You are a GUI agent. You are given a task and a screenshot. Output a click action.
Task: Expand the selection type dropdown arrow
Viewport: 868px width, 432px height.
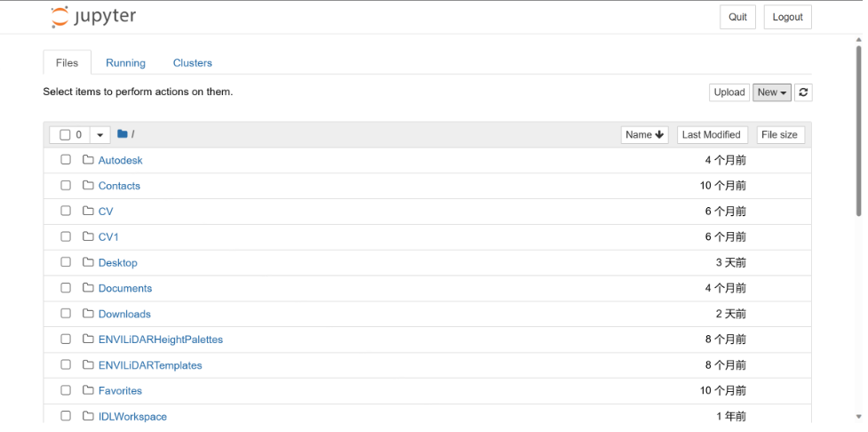coord(100,135)
